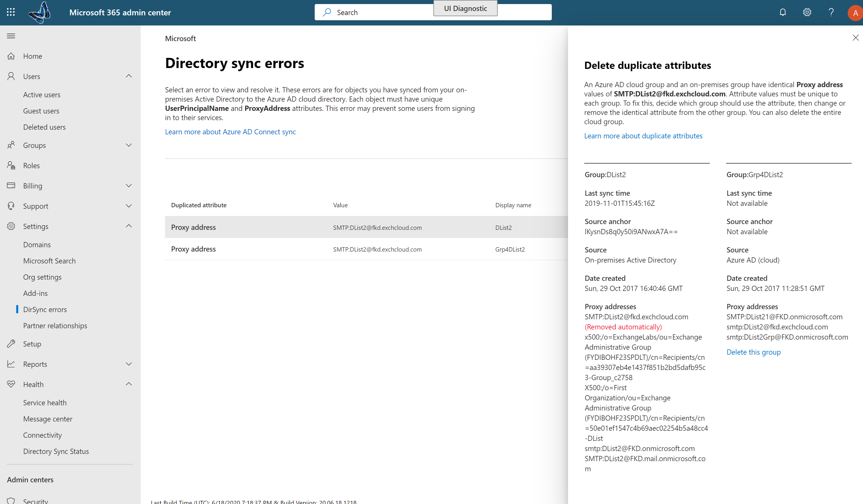Click Delete this group link
This screenshot has width=863, height=504.
tap(753, 352)
